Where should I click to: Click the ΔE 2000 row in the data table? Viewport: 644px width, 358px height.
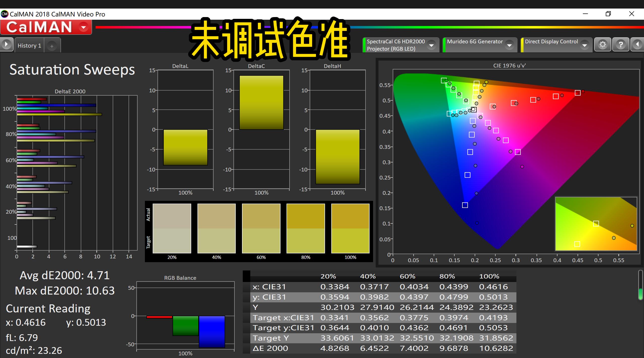(270, 348)
